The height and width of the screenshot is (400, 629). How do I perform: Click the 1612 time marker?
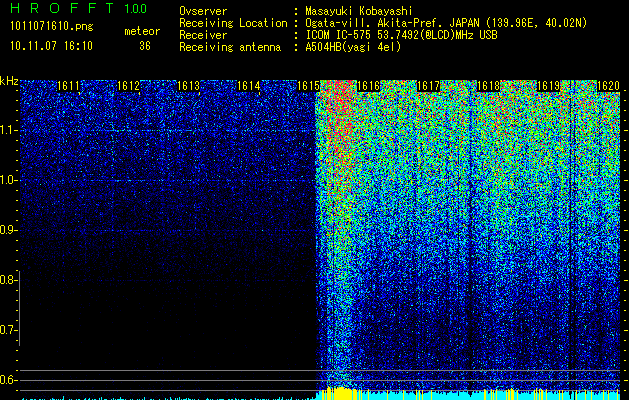[128, 86]
